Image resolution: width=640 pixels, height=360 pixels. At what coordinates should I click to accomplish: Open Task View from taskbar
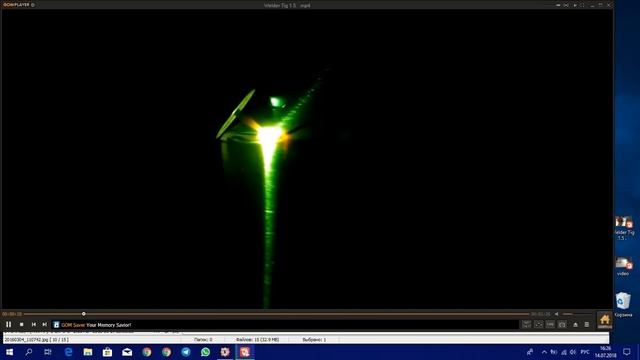[x=48, y=352]
